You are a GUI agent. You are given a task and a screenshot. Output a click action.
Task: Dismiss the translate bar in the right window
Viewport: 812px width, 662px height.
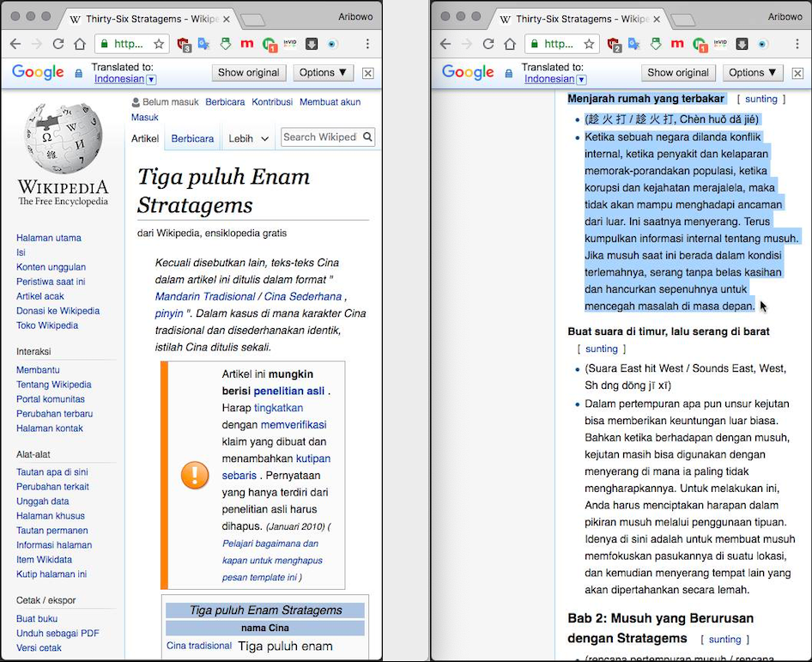797,73
